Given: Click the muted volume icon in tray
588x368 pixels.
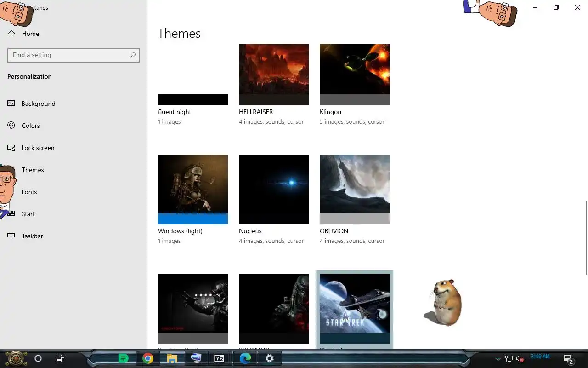Looking at the screenshot, I should [520, 359].
